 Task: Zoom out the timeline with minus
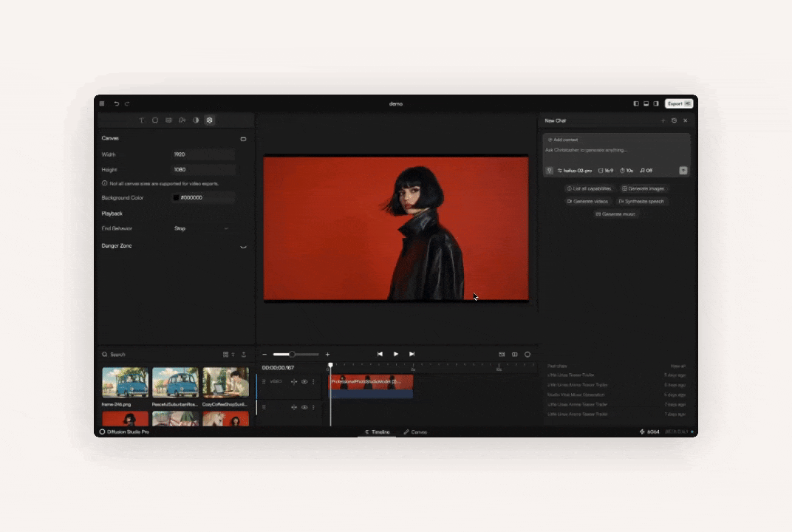coord(264,355)
